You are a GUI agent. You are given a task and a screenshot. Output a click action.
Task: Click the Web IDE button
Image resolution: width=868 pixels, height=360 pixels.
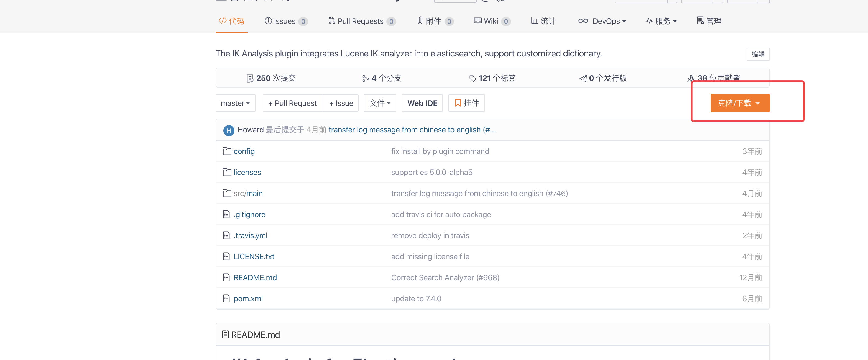(x=422, y=103)
